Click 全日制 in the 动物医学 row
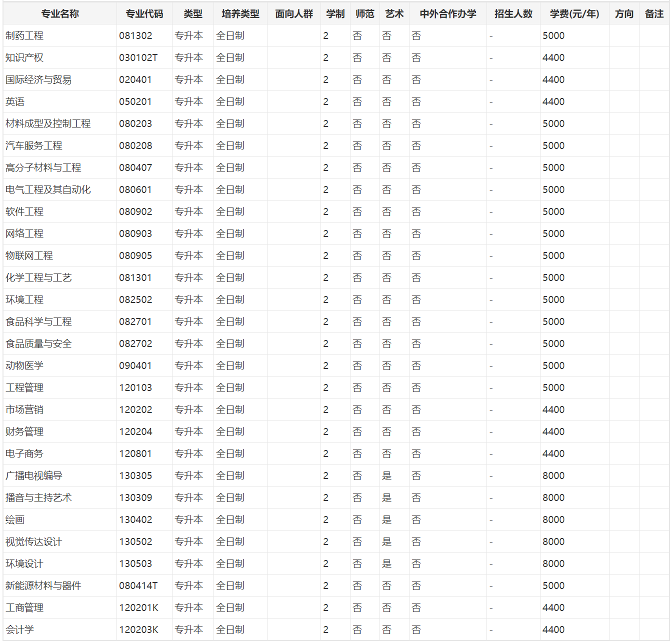Viewport: 672px width, 644px height. click(230, 366)
